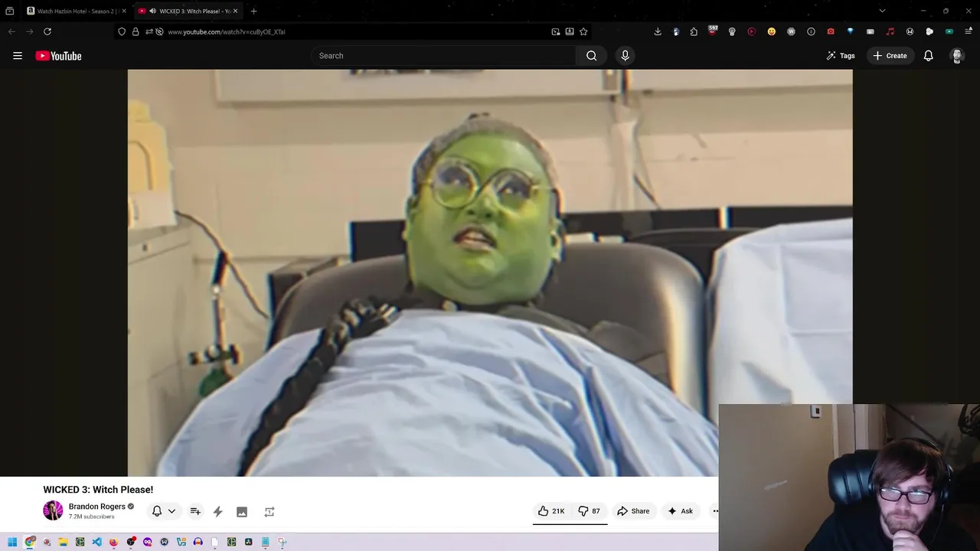Open the Windows Start menu
This screenshot has width=980, height=551.
(12, 542)
